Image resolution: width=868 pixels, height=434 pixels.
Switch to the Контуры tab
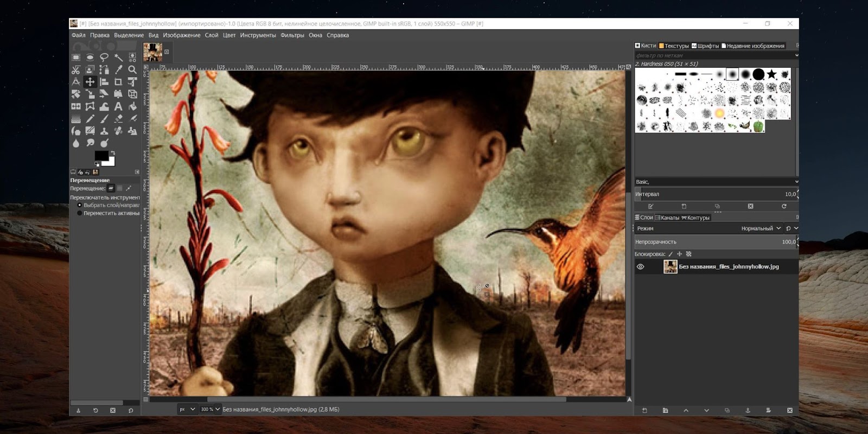695,218
